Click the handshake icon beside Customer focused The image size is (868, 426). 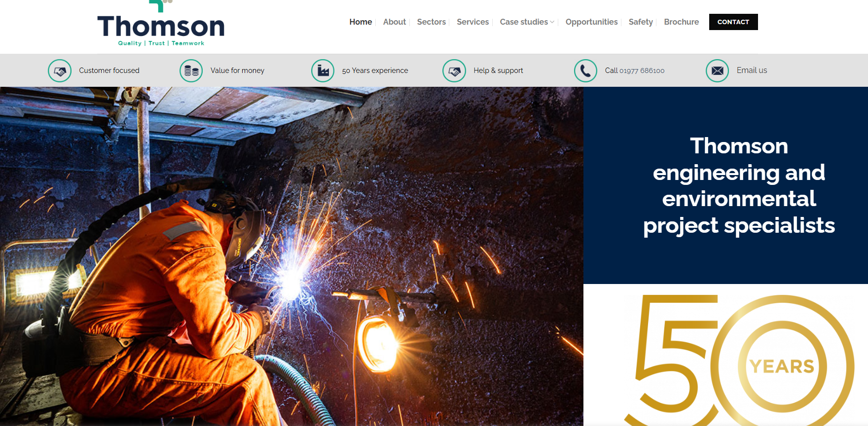point(60,71)
